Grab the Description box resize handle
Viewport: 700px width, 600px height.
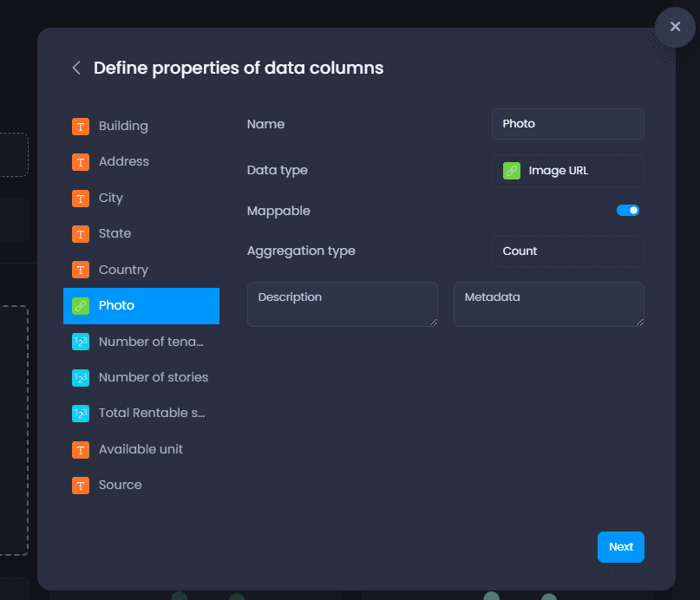434,322
